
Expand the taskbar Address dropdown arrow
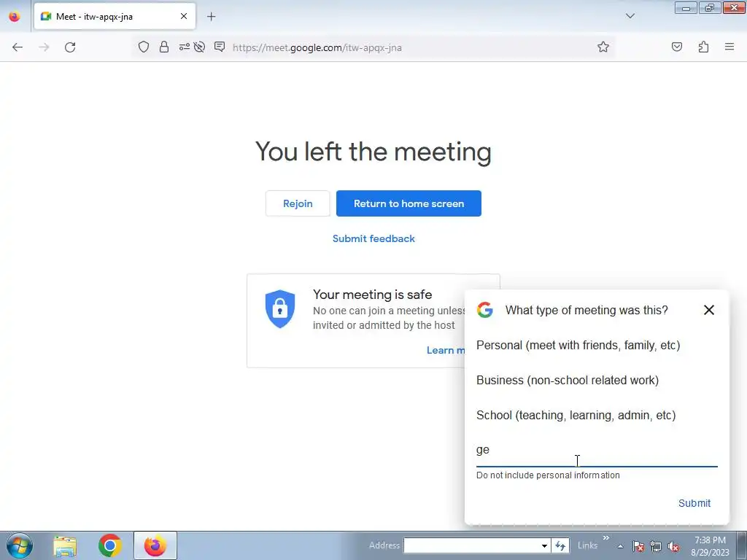[x=544, y=545]
